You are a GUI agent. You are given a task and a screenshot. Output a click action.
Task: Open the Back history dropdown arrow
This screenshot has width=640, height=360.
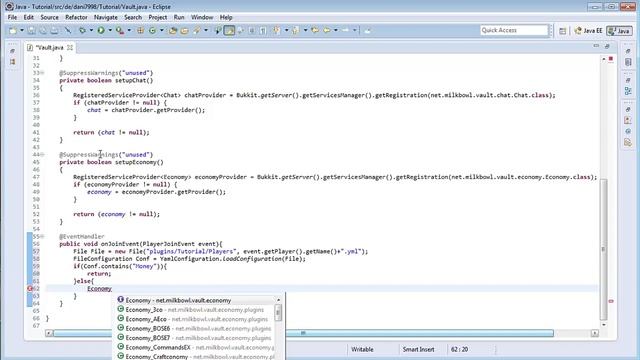[336, 31]
